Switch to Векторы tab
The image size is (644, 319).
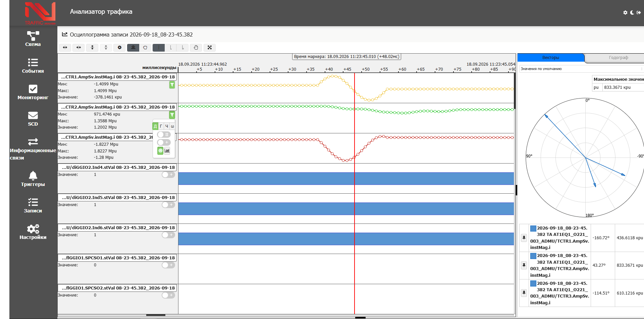[551, 58]
